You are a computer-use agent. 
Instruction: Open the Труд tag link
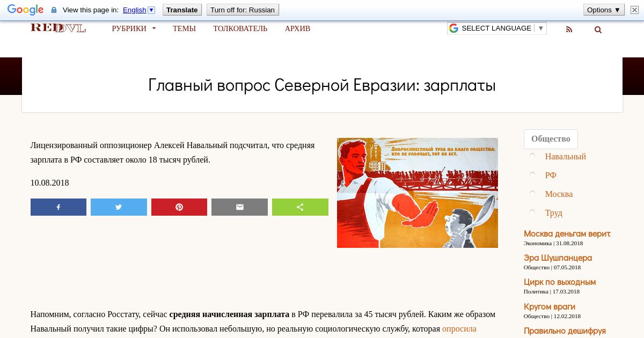(553, 213)
